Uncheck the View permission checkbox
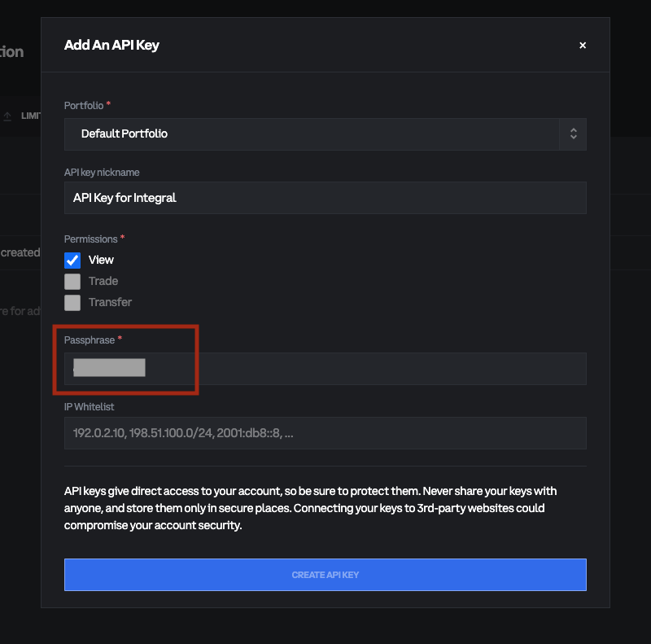The image size is (651, 644). [72, 260]
